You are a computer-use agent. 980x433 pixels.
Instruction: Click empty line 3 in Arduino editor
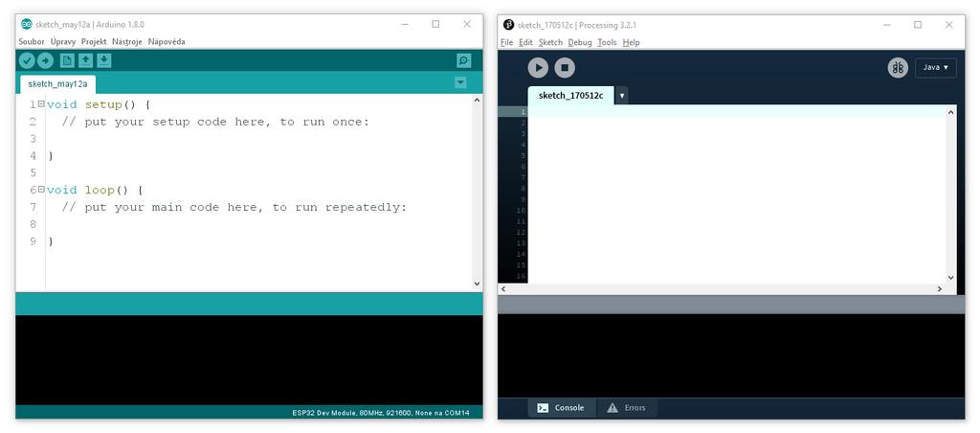point(258,138)
